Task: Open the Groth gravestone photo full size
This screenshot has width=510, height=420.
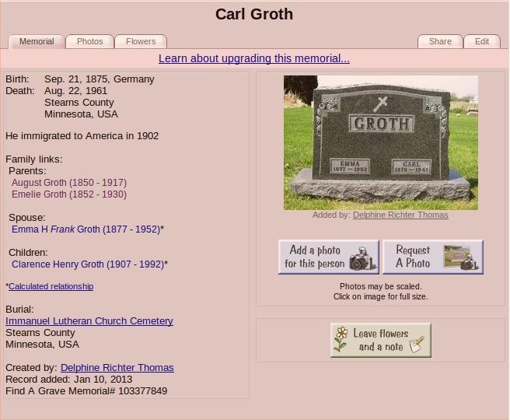Action: (380, 142)
